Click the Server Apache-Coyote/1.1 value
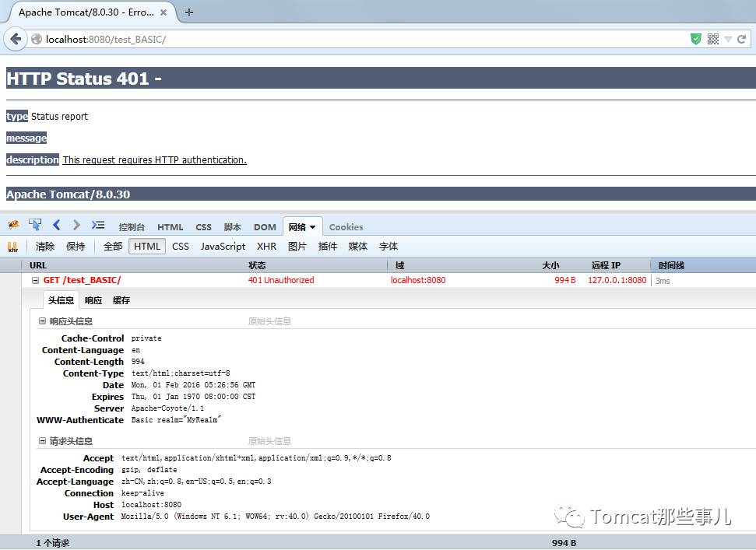Screen dimensions: 756x550 tap(167, 408)
